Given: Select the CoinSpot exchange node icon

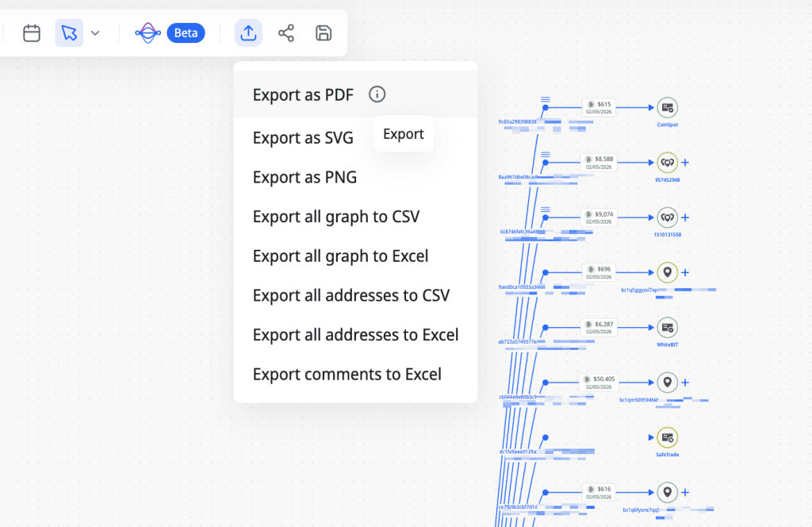Looking at the screenshot, I should coord(668,108).
